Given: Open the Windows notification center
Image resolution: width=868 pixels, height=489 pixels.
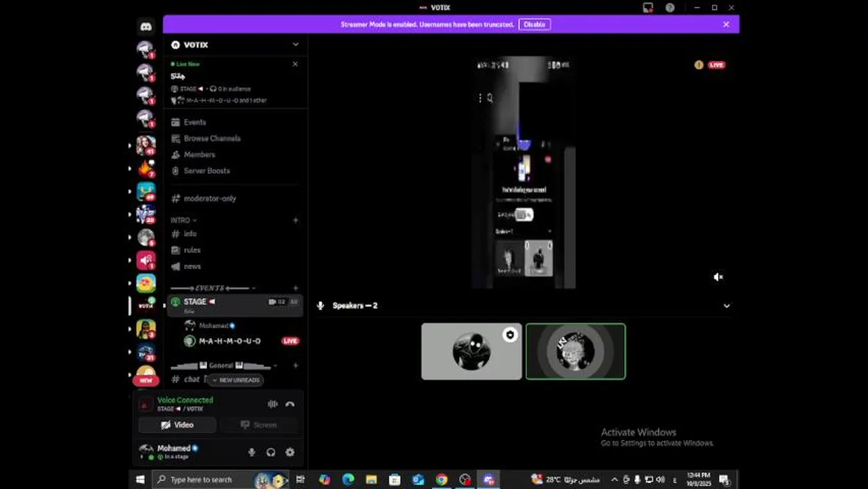Looking at the screenshot, I should pyautogui.click(x=724, y=479).
